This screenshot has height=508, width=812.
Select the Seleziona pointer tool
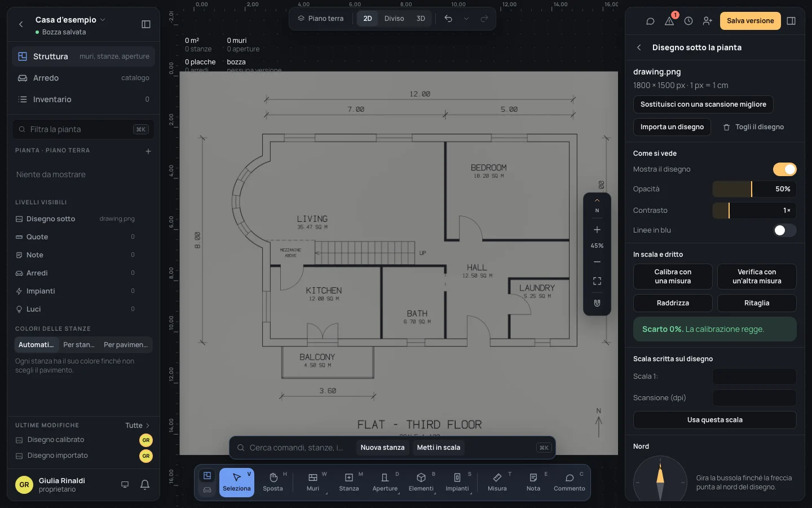point(237,483)
